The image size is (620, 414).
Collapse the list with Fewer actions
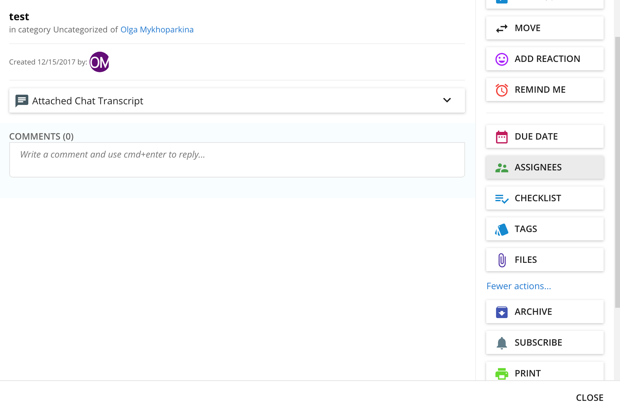518,286
